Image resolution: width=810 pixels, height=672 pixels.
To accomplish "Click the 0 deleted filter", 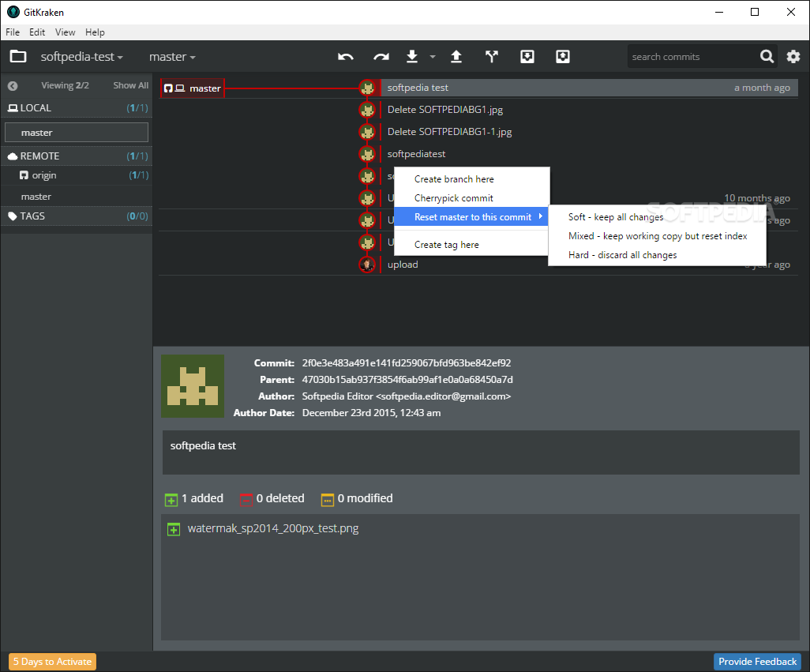I will [272, 498].
